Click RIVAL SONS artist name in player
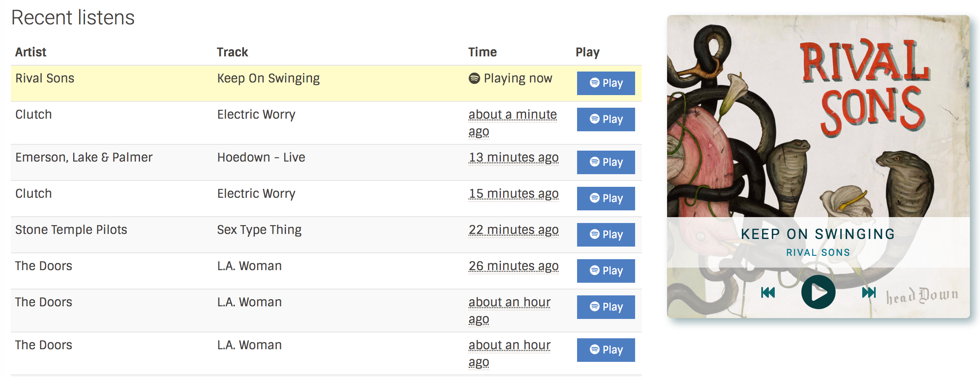Viewport: 980px width, 377px height. click(818, 252)
